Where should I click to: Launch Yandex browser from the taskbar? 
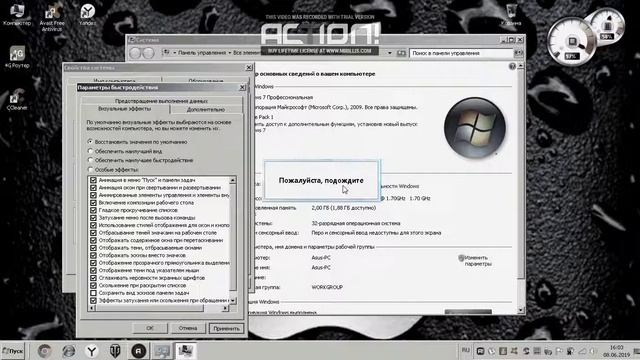coord(92,351)
